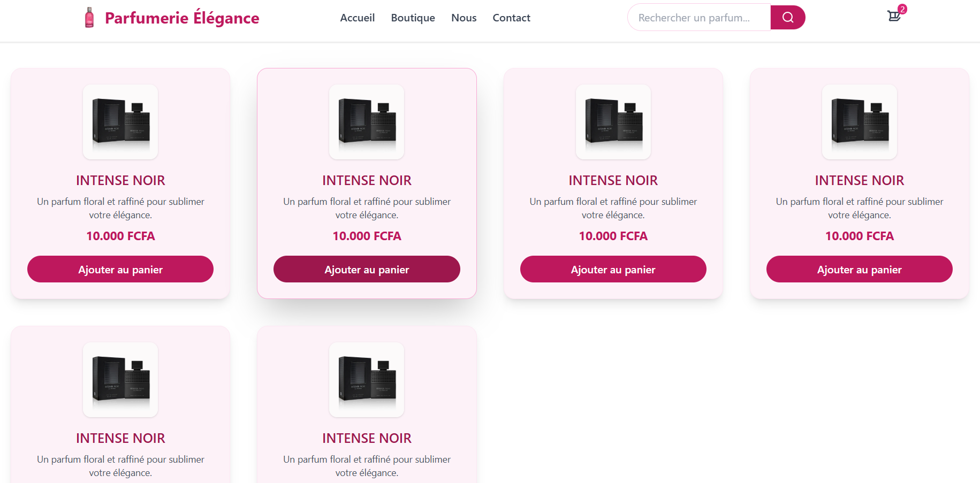Open first top-row perfume product image

click(120, 122)
